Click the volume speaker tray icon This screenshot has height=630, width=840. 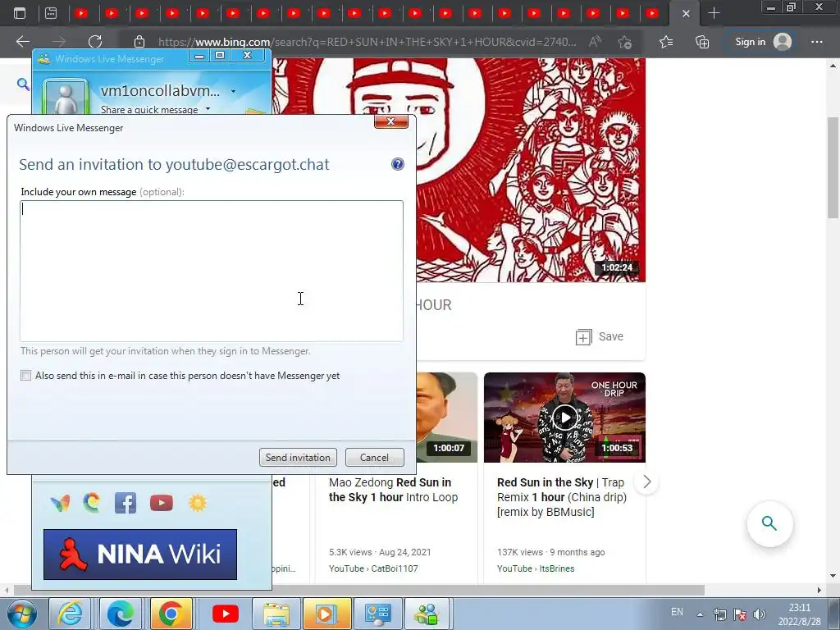point(759,614)
